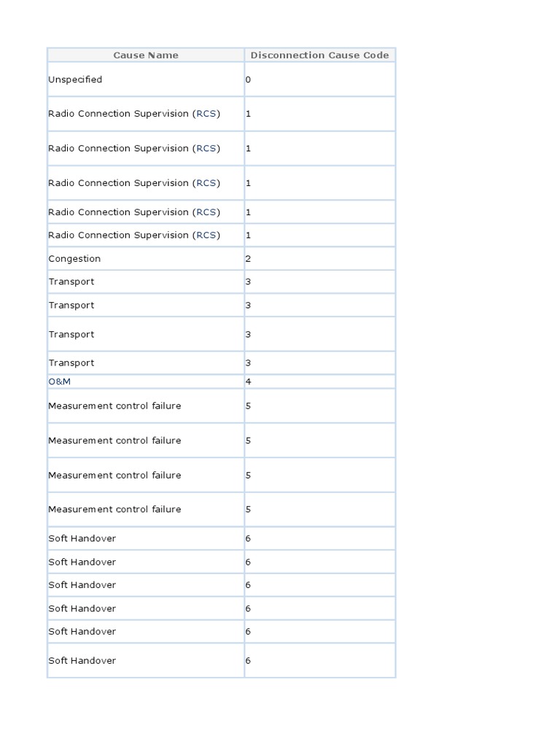Click the Disconnection Cause Code column header
This screenshot has height=747, width=560.
pos(320,55)
